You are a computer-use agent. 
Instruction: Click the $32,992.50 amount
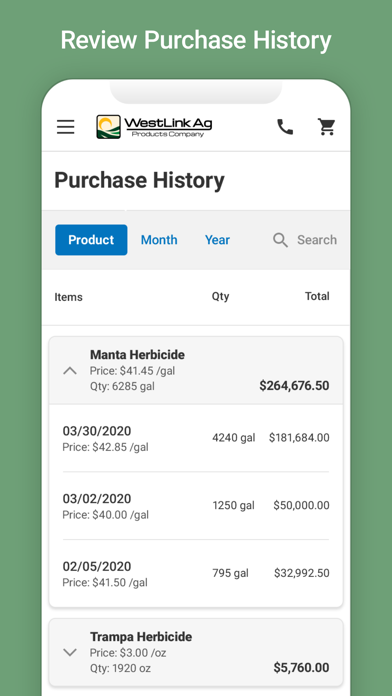[302, 573]
